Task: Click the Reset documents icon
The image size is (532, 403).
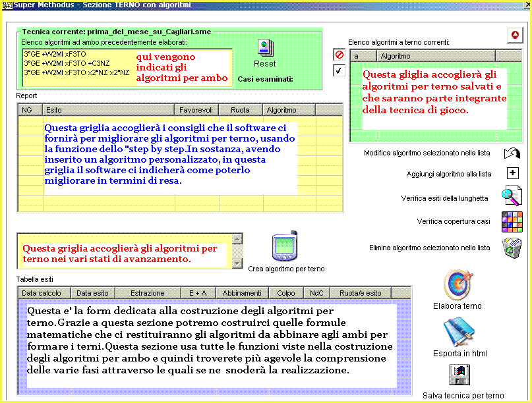Action: (x=265, y=48)
